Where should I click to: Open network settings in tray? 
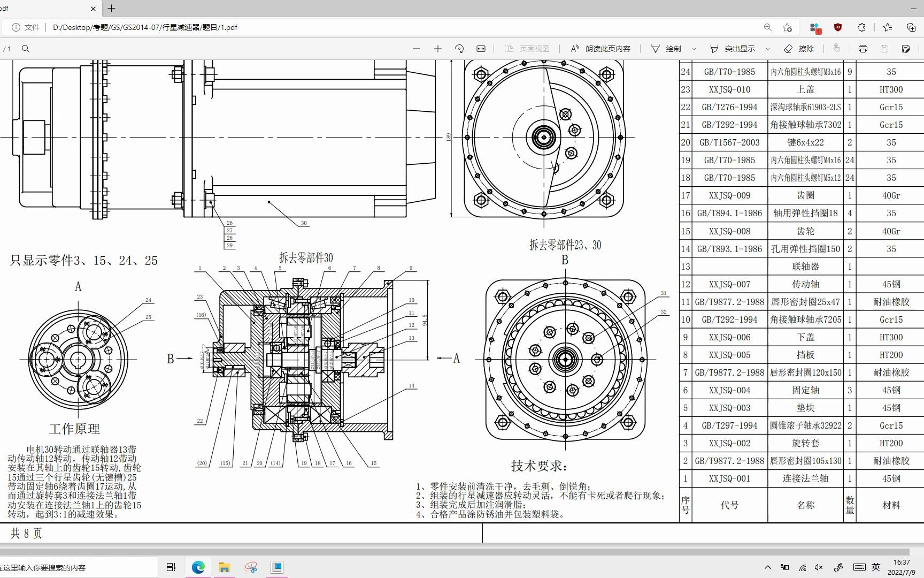tap(802, 567)
